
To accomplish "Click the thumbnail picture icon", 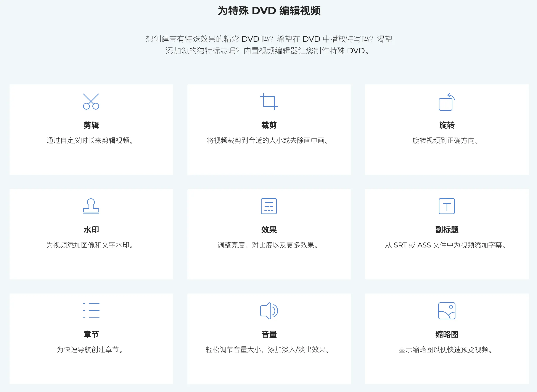I will click(447, 311).
